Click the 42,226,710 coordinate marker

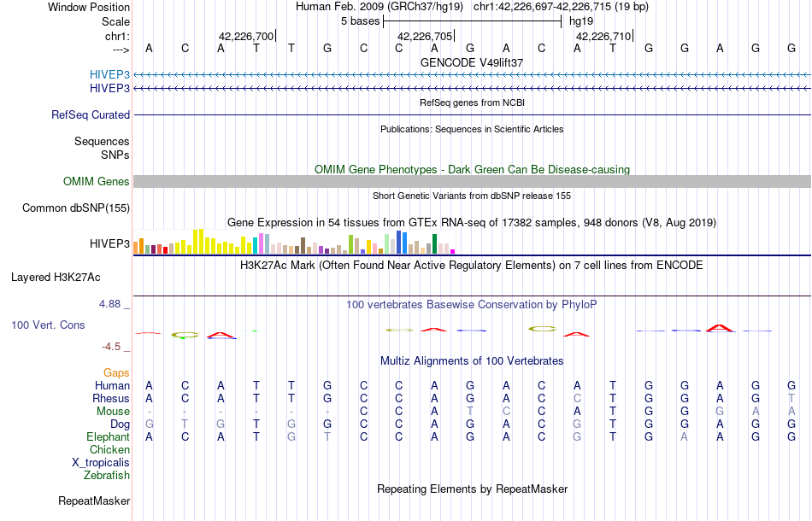pos(603,36)
